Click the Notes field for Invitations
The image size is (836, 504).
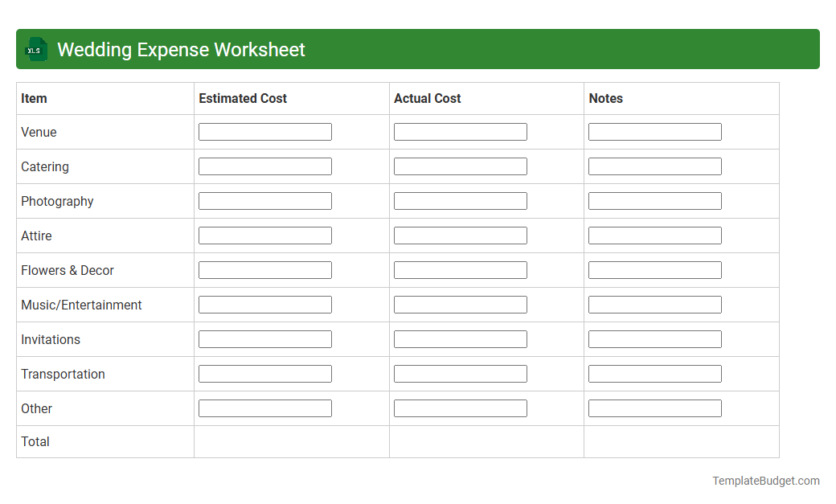(654, 338)
